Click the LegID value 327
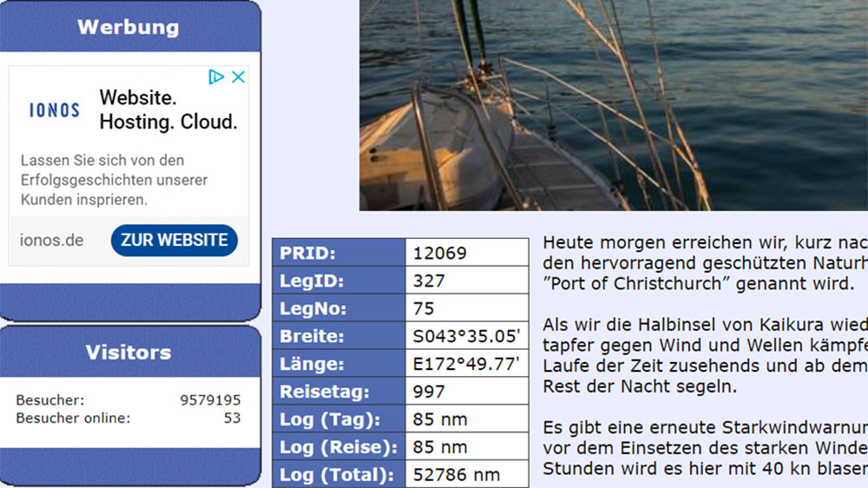Image resolution: width=868 pixels, height=488 pixels. pos(430,281)
